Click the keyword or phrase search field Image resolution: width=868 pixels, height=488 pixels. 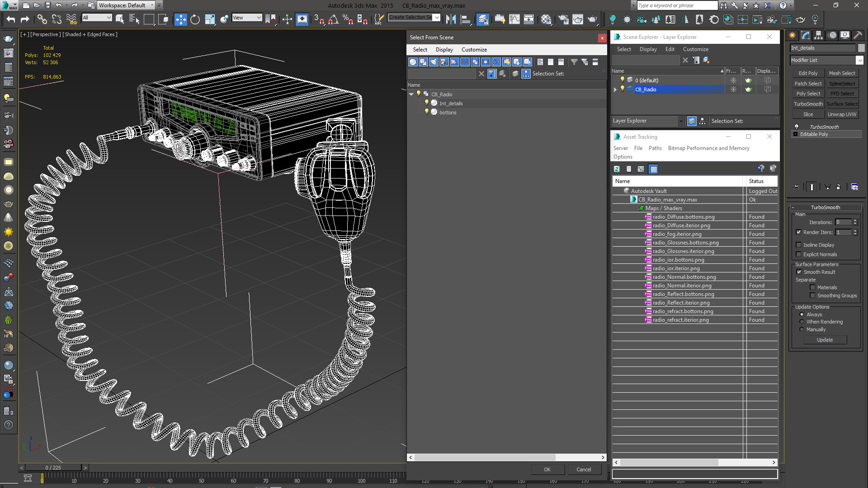click(677, 5)
